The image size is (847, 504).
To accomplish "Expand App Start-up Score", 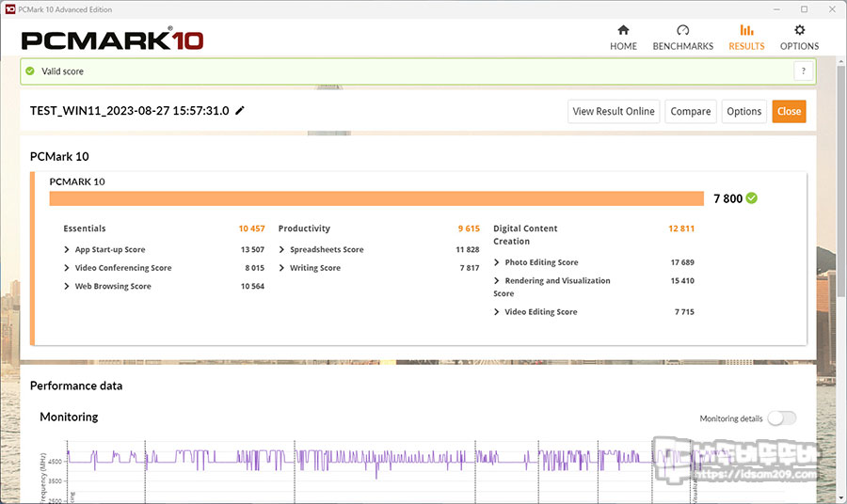I will (x=67, y=249).
